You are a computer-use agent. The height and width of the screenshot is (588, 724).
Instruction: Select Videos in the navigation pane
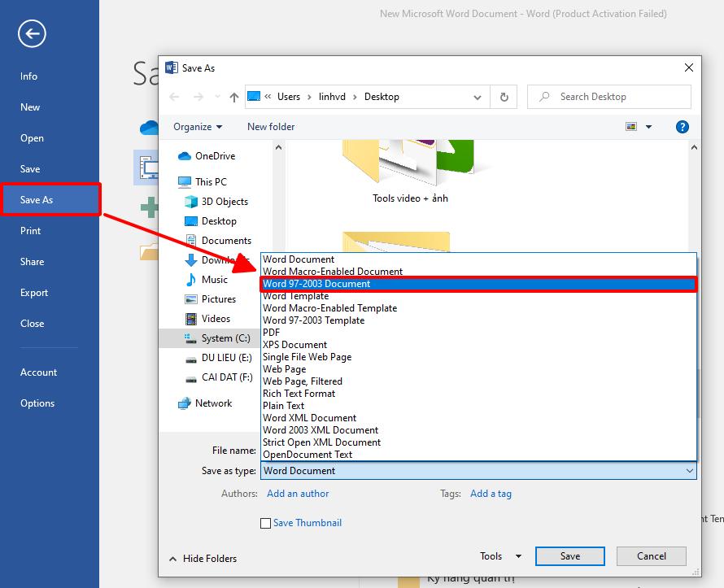[207, 319]
